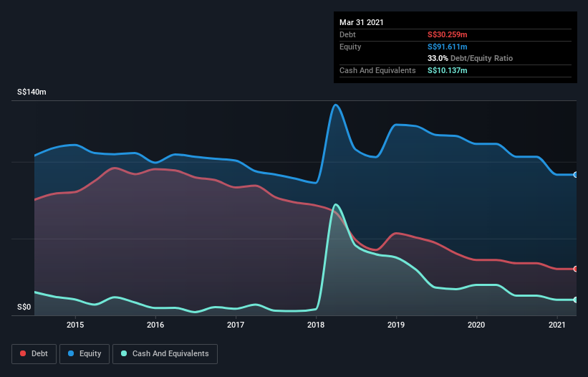Click Cash And Equivalents label in tooltip

coord(377,70)
